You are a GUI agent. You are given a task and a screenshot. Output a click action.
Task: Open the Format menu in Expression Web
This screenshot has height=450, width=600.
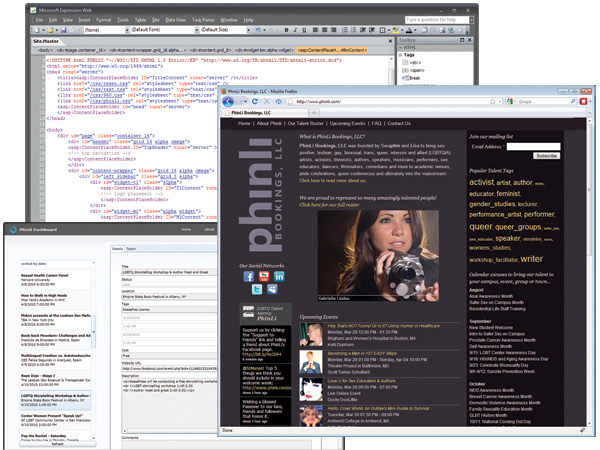pyautogui.click(x=103, y=20)
